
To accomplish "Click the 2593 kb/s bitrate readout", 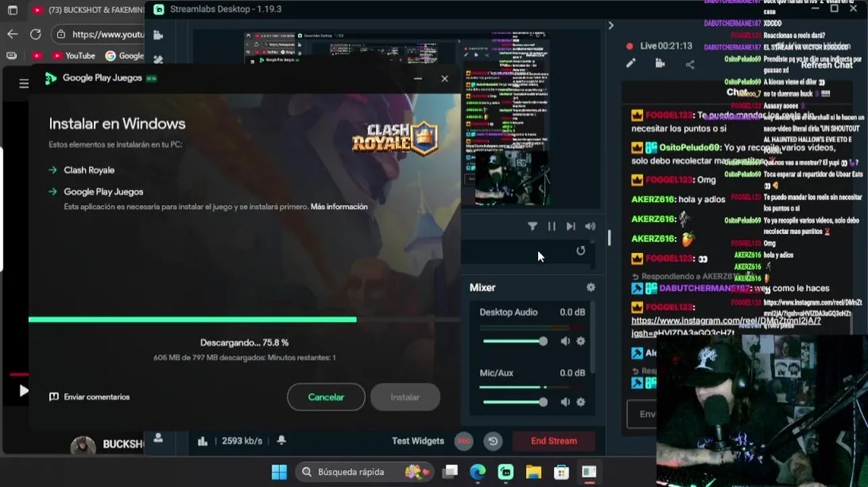I will point(242,441).
